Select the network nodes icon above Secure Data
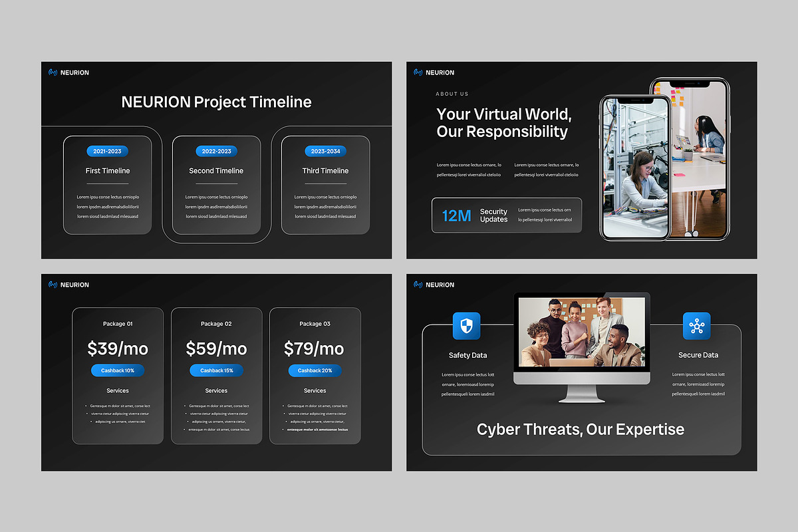798x532 pixels. pyautogui.click(x=696, y=326)
